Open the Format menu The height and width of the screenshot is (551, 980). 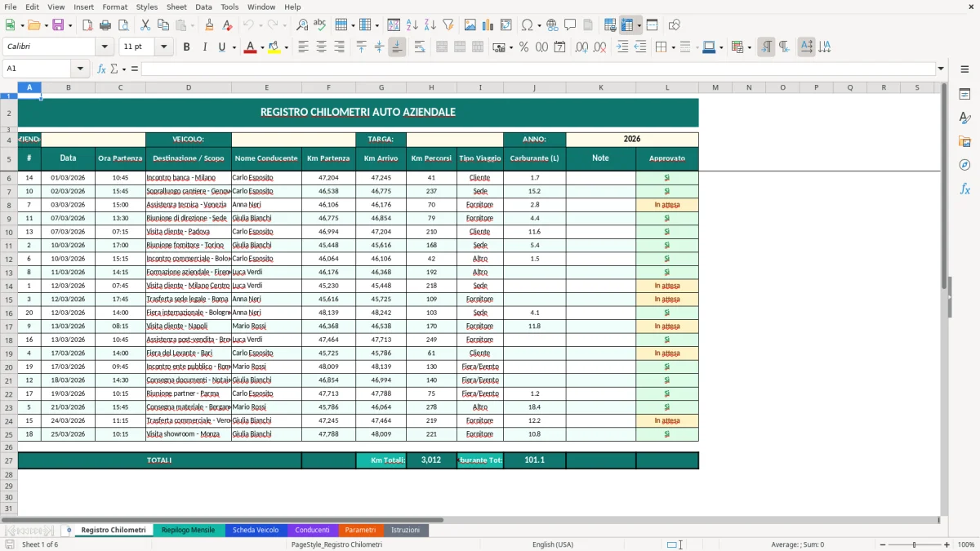(x=114, y=7)
